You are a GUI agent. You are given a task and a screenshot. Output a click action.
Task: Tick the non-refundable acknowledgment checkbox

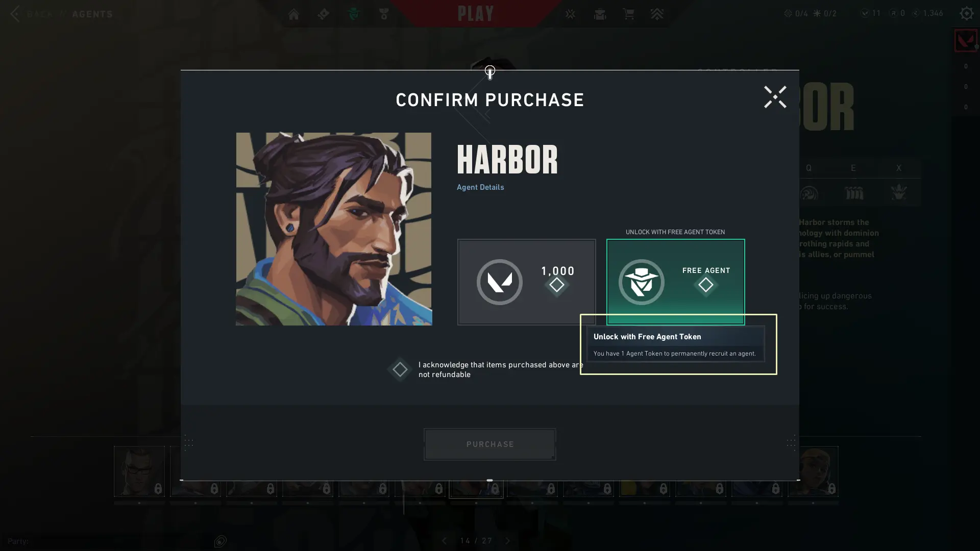tap(400, 369)
